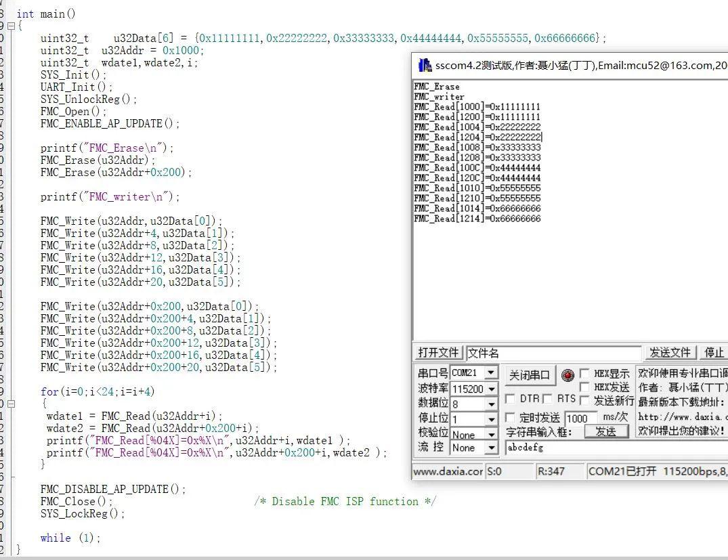Collapse the main() function fold marker

[x=12, y=26]
